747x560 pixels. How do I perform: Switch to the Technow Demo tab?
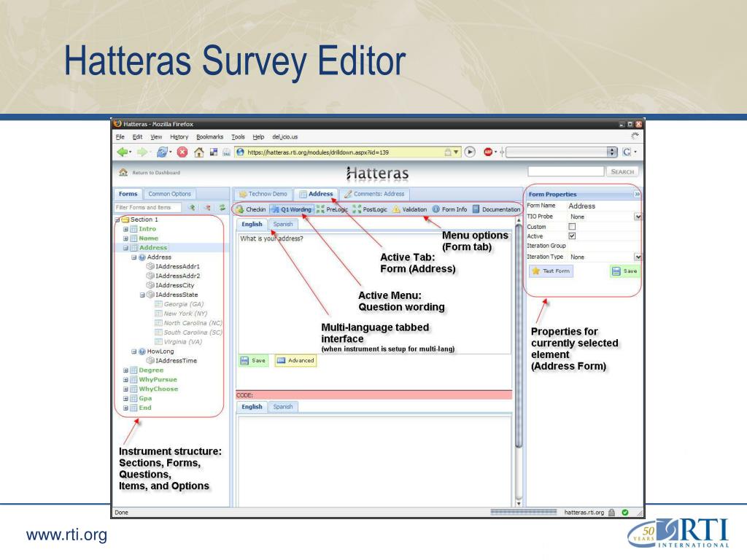pos(263,194)
